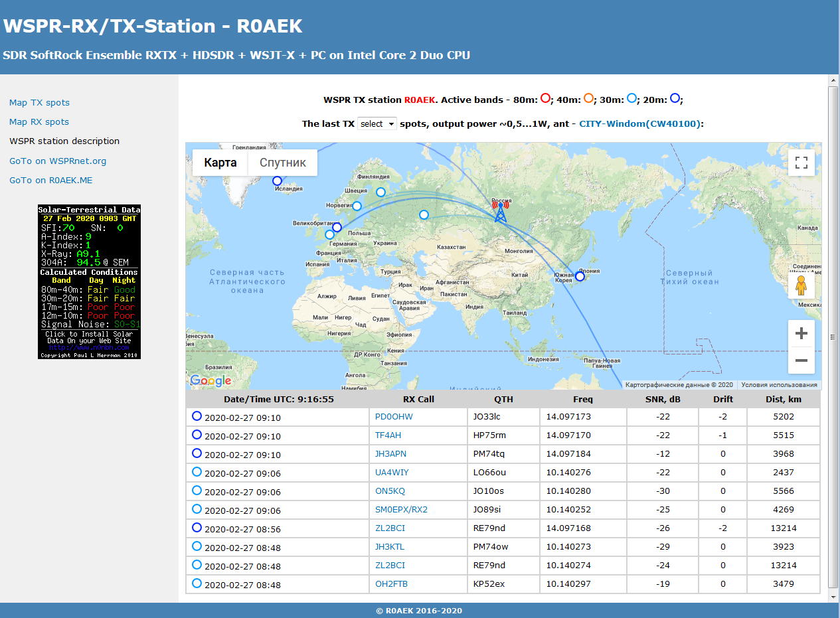The image size is (840, 618).
Task: Click circle icon in OH2FTB row
Action: [197, 583]
